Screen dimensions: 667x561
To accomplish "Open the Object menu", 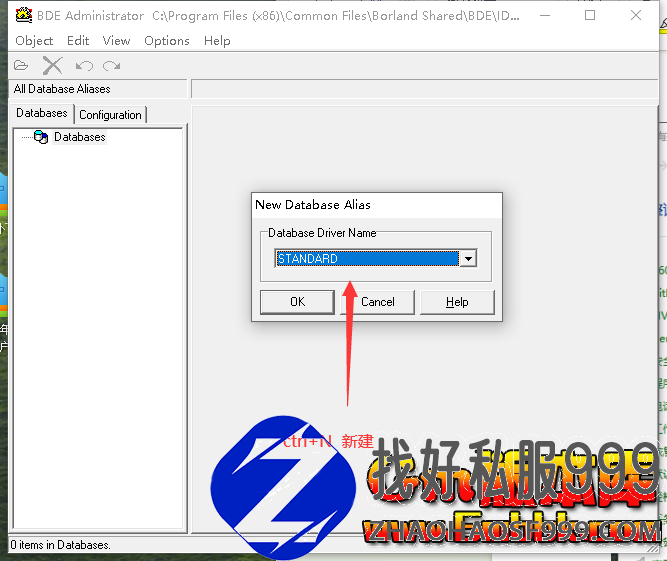I will (34, 41).
